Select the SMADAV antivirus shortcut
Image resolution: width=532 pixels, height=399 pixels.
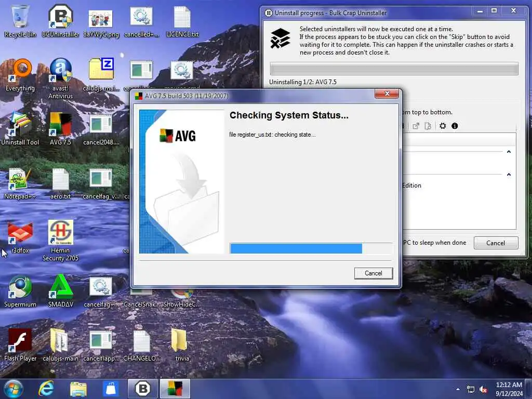60,292
